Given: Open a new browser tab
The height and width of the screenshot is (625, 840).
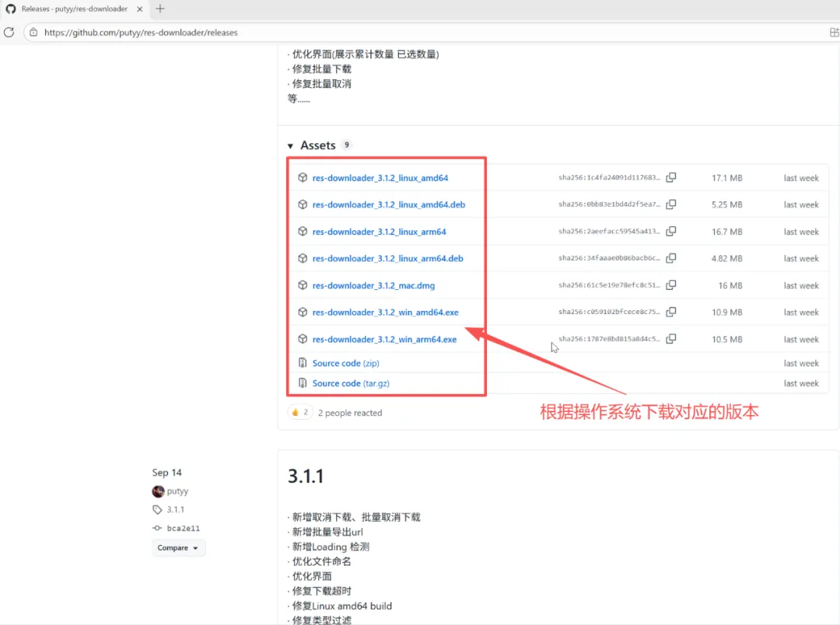Looking at the screenshot, I should (x=159, y=9).
